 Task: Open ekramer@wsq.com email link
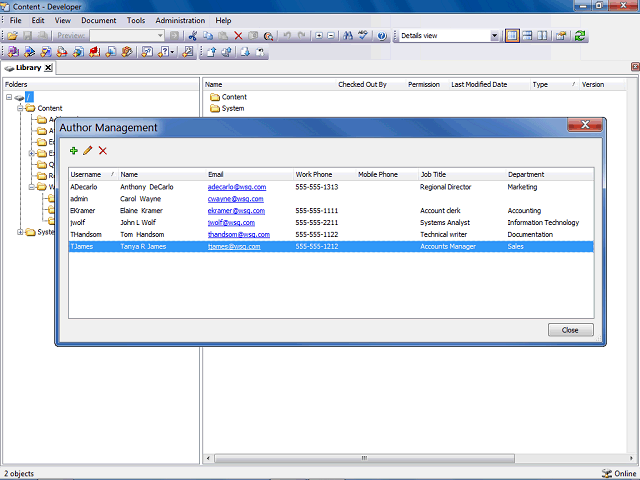(x=236, y=211)
